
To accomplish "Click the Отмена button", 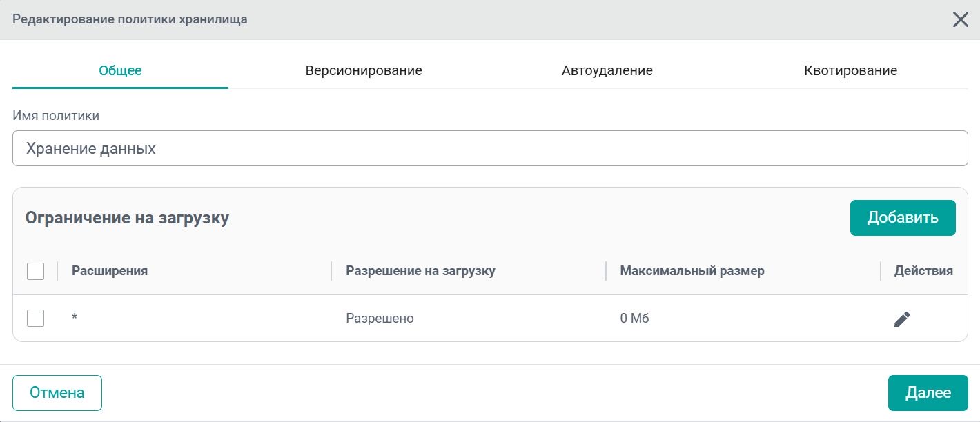I will 57,393.
